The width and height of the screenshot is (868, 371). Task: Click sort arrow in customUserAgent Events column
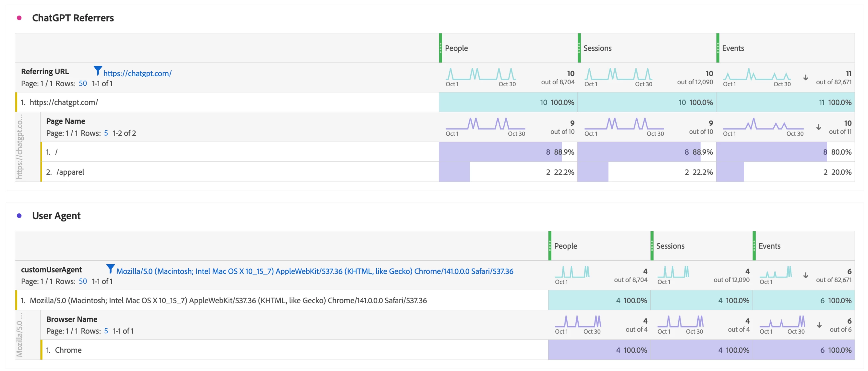pyautogui.click(x=805, y=275)
